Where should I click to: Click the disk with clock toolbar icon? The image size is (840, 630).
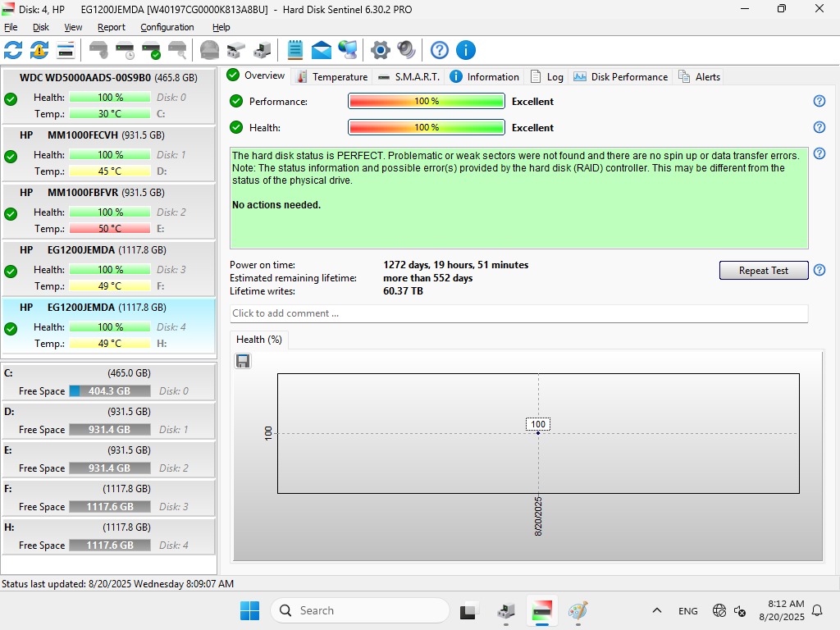(x=125, y=50)
